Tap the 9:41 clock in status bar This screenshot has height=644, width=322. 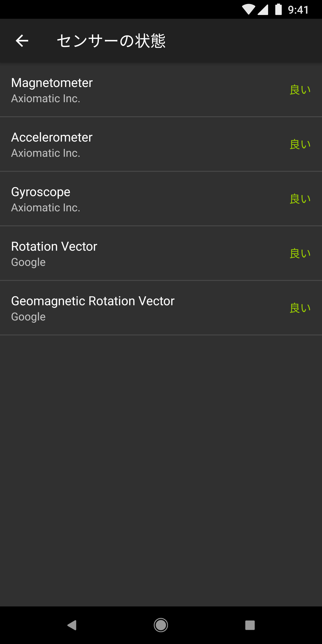(x=298, y=10)
